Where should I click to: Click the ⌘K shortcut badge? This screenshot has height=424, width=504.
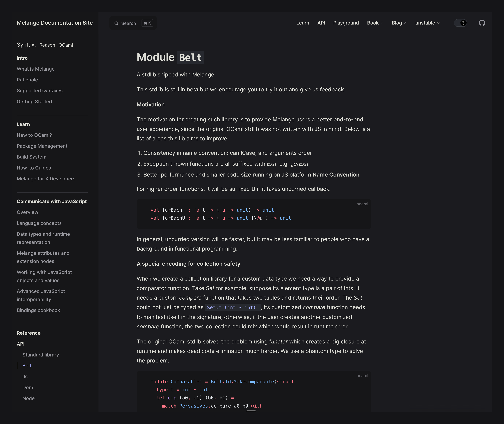point(148,23)
